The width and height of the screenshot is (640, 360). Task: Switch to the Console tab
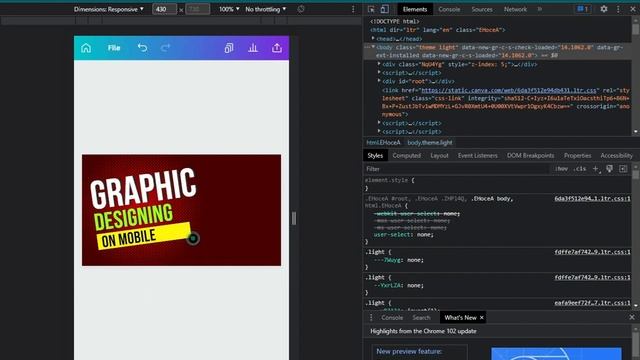449,9
